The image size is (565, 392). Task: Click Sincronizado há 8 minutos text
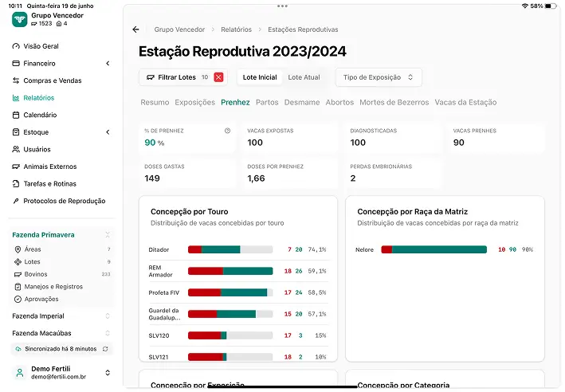61,349
